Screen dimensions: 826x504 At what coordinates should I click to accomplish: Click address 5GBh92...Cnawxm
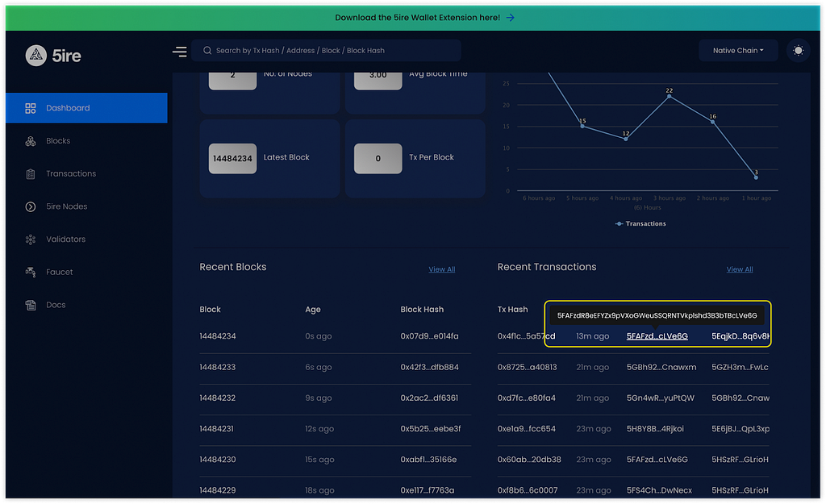[x=661, y=367]
